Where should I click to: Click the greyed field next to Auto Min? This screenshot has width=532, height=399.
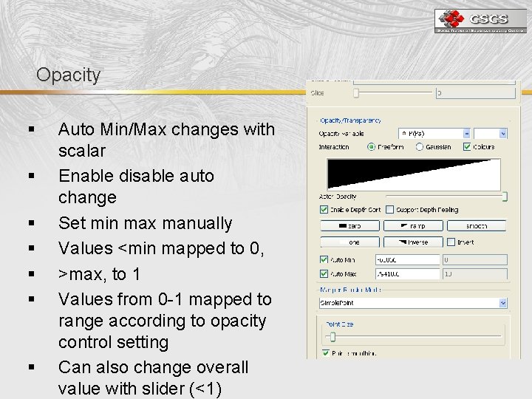click(475, 259)
